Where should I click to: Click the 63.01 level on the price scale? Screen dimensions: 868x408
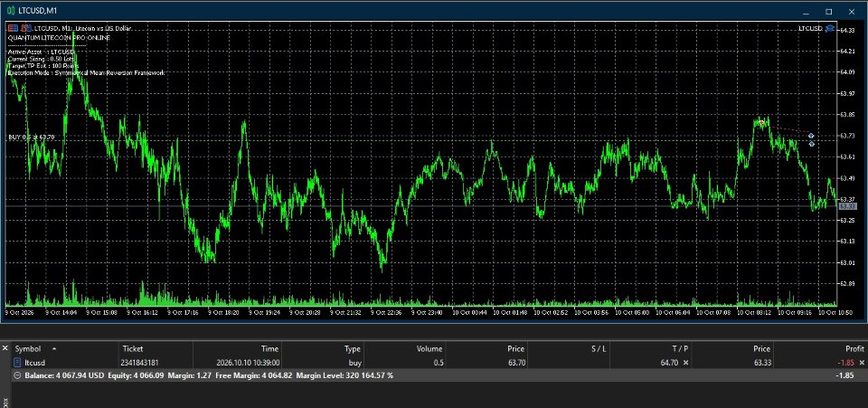[x=847, y=262]
